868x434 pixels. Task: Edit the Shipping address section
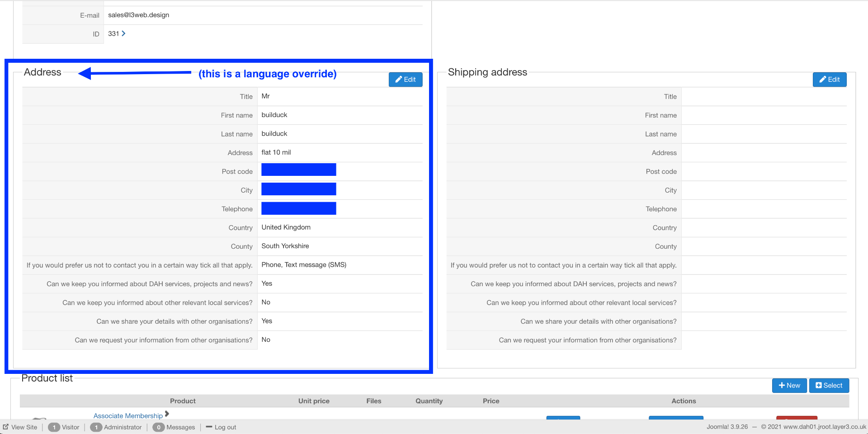click(830, 80)
